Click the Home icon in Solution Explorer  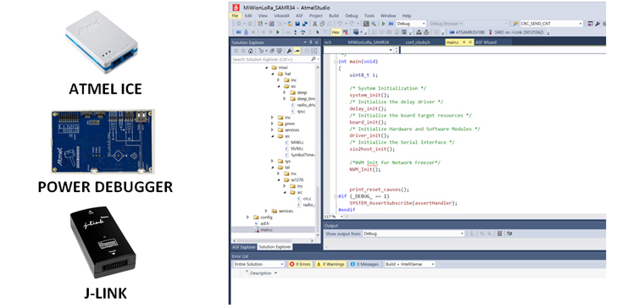tap(251, 51)
